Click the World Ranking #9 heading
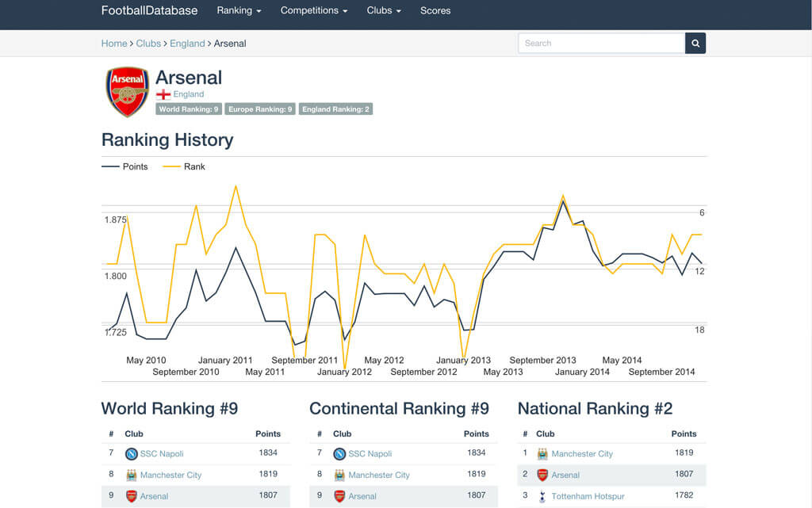Screen dimensions: 812x508 [x=170, y=409]
